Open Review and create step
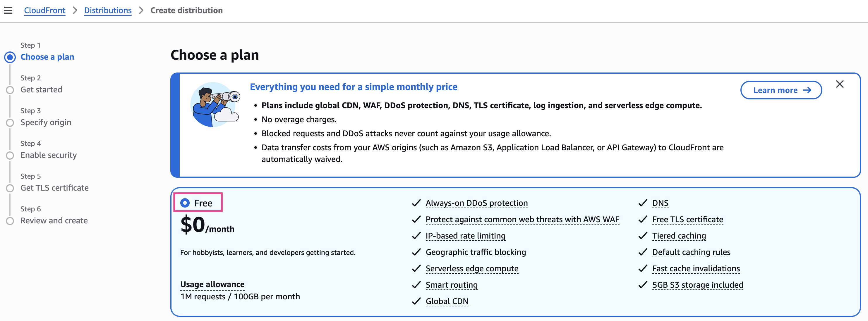 click(54, 220)
